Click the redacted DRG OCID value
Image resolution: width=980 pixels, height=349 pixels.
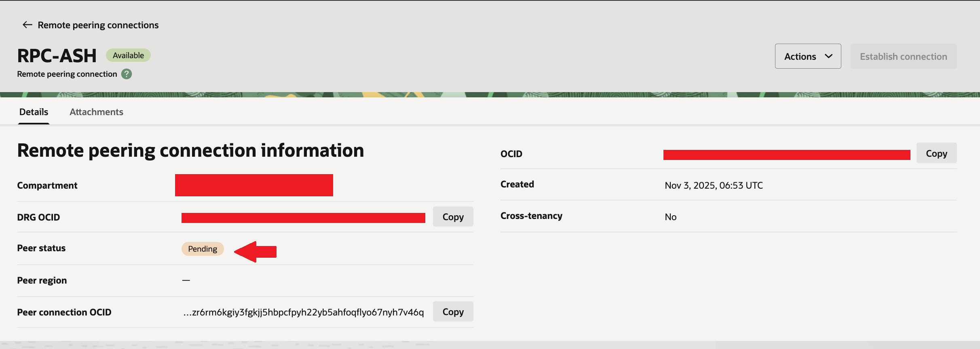(303, 218)
